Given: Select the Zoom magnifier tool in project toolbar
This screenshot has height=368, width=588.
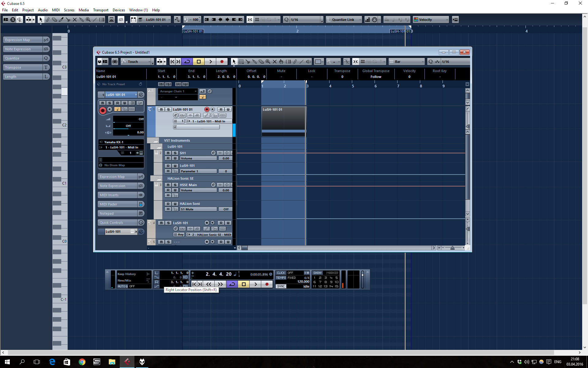Looking at the screenshot, I should tap(268, 62).
